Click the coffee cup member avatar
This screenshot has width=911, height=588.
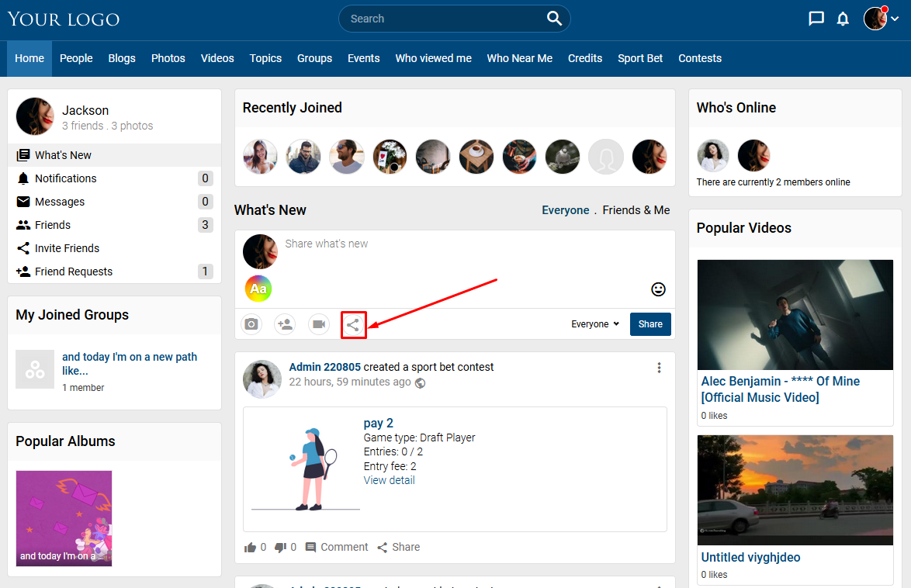476,157
